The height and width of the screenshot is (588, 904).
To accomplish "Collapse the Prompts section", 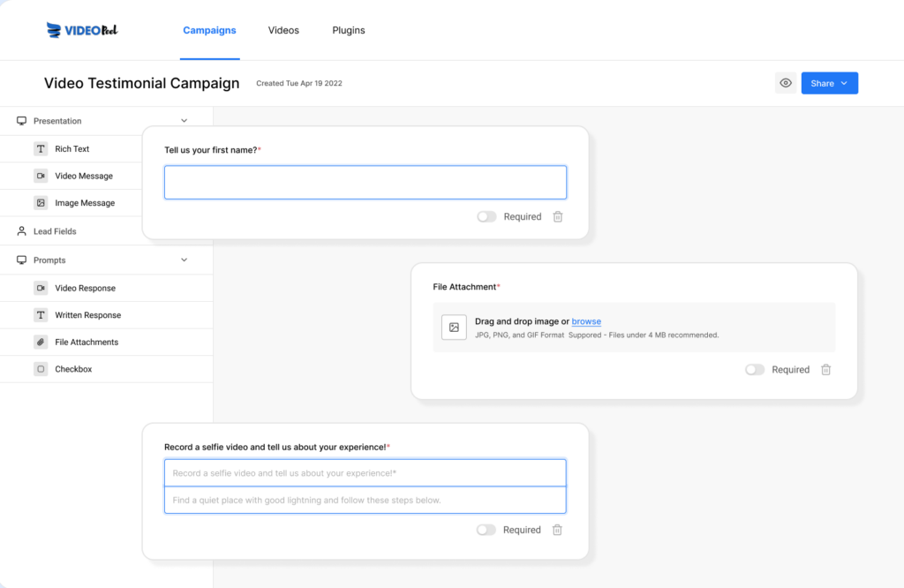I will [184, 259].
